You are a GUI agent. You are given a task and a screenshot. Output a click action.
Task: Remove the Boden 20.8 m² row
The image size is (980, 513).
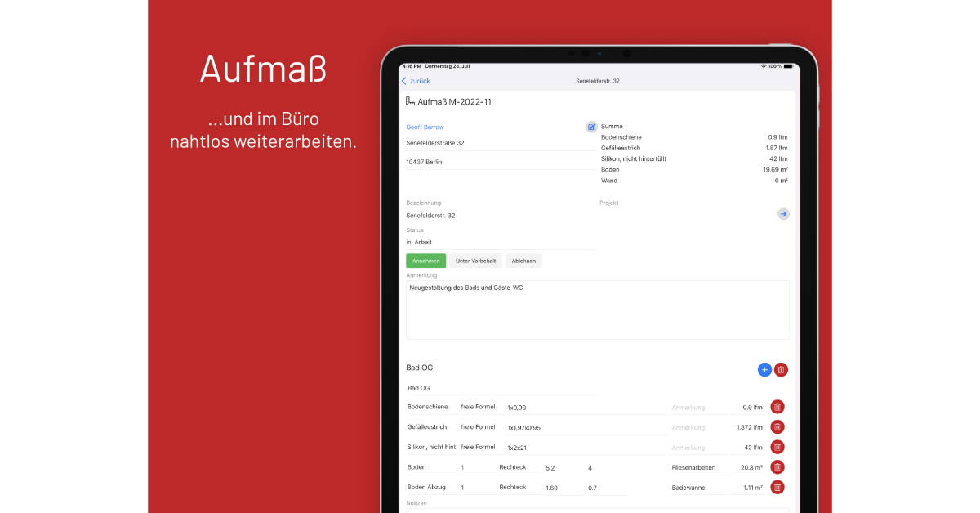777,467
